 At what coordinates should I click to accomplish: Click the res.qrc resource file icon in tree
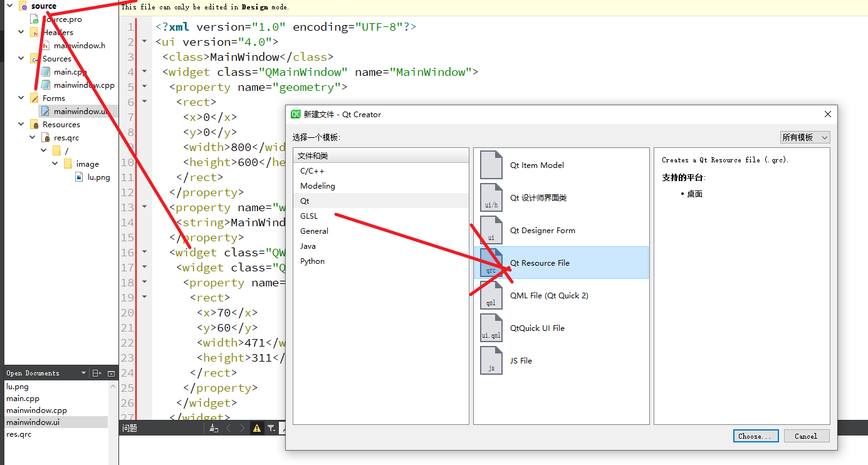(x=46, y=138)
